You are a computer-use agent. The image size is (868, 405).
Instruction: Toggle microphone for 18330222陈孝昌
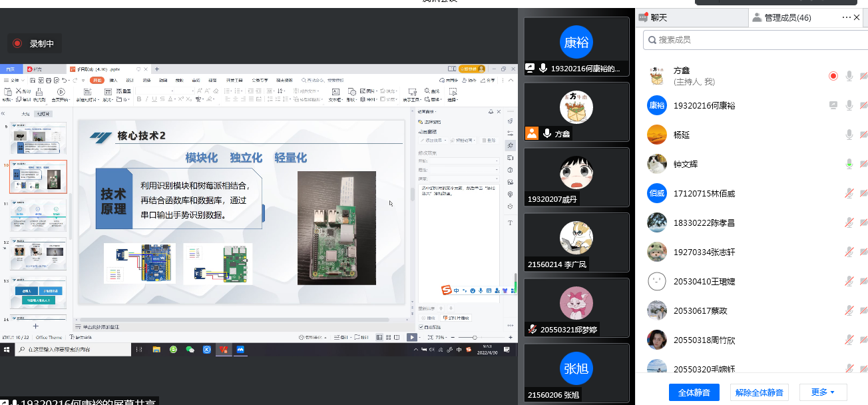click(x=849, y=222)
